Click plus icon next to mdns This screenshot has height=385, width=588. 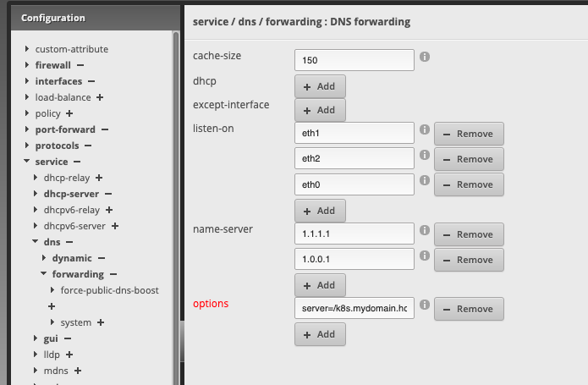pos(78,371)
